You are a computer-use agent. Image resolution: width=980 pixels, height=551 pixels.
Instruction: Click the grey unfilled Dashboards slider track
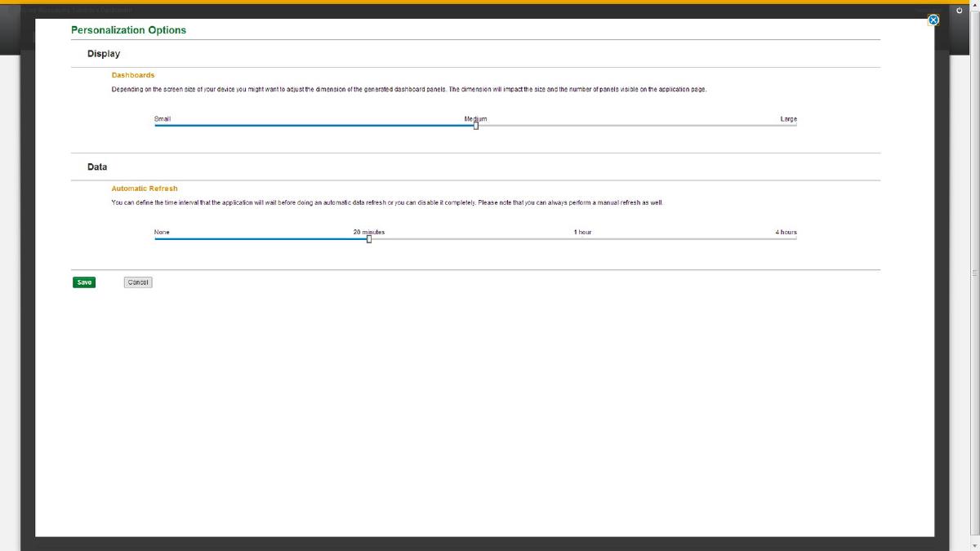[x=637, y=125]
